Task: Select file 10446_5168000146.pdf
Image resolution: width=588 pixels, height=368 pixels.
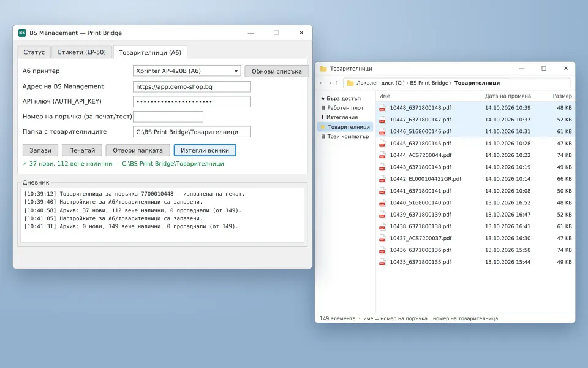Action: tap(475, 131)
